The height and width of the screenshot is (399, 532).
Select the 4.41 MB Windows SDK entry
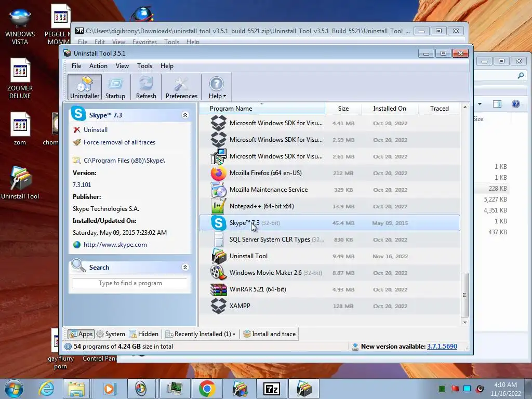pos(329,123)
